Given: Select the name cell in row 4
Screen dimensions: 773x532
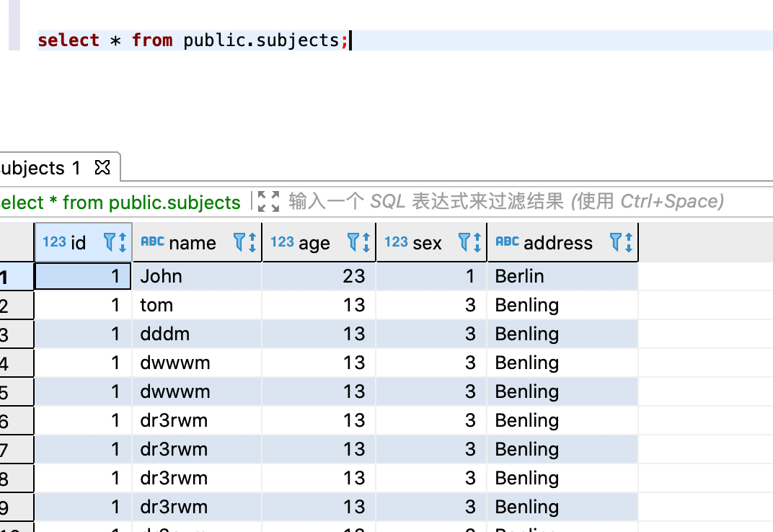Looking at the screenshot, I should [197, 363].
